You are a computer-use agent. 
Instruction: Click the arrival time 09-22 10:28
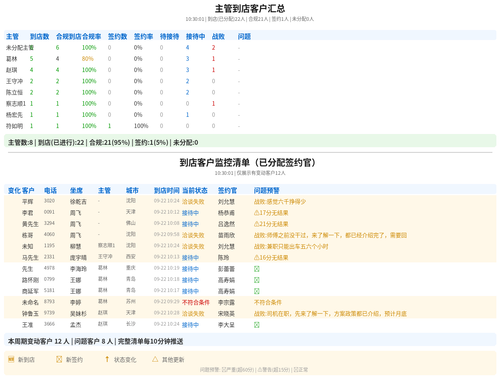tap(167, 313)
